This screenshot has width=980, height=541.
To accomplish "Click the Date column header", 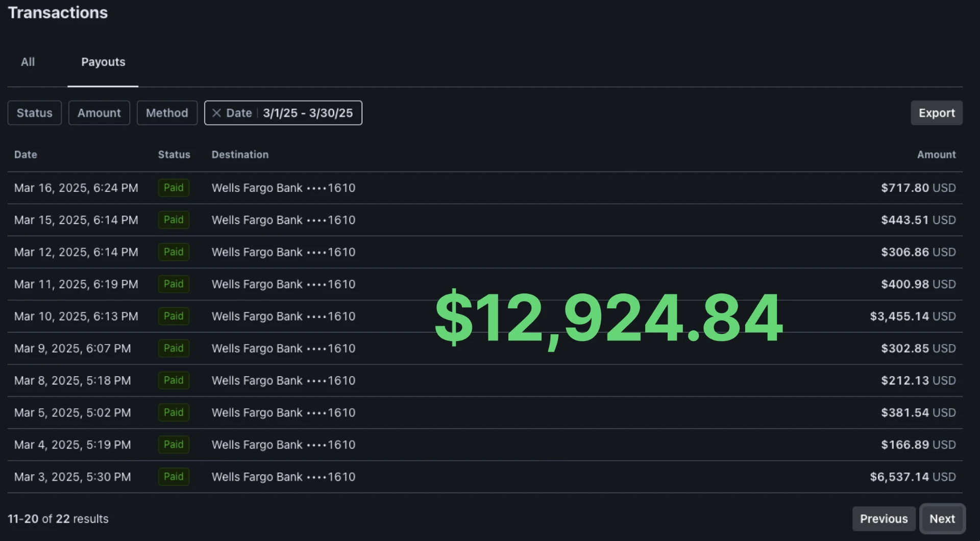I will click(x=26, y=155).
